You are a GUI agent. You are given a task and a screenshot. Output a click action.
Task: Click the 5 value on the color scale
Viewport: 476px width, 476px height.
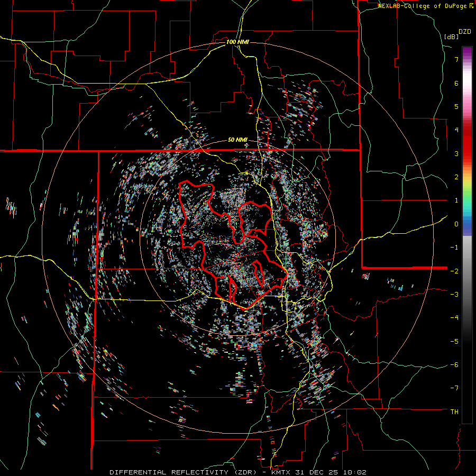tap(456, 106)
